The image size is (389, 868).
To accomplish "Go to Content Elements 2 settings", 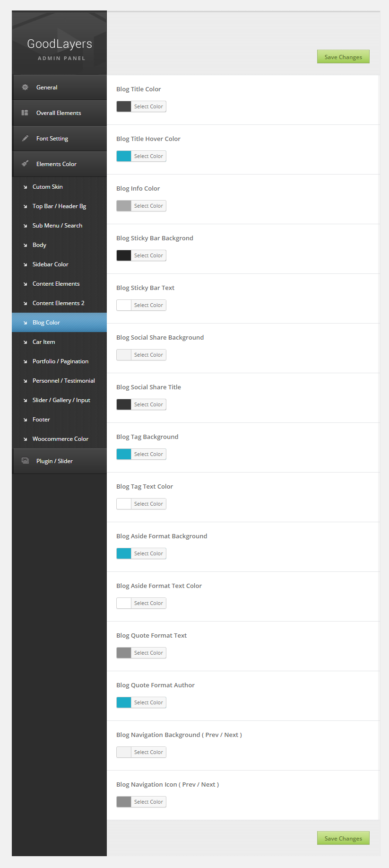I will tap(58, 303).
